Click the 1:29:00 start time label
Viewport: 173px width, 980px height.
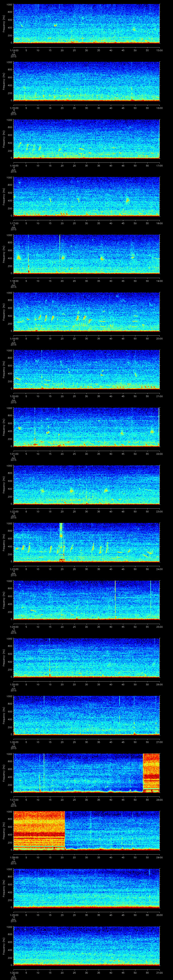click(x=14, y=915)
